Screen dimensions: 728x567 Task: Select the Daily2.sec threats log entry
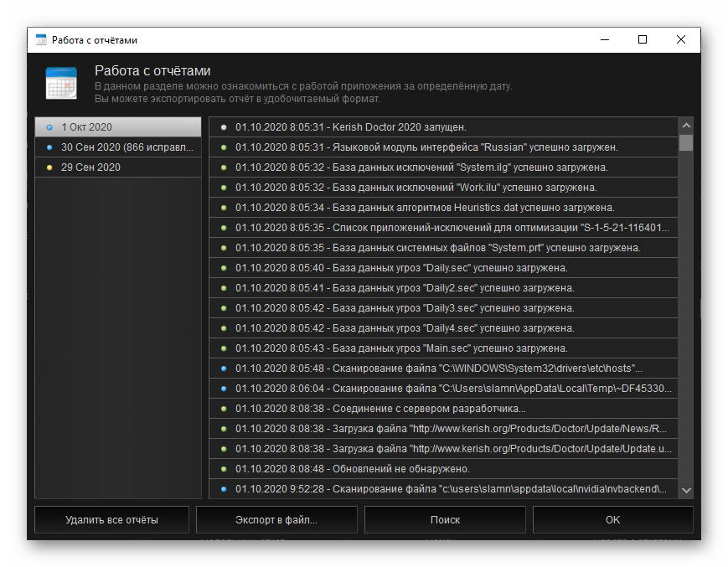(443, 287)
